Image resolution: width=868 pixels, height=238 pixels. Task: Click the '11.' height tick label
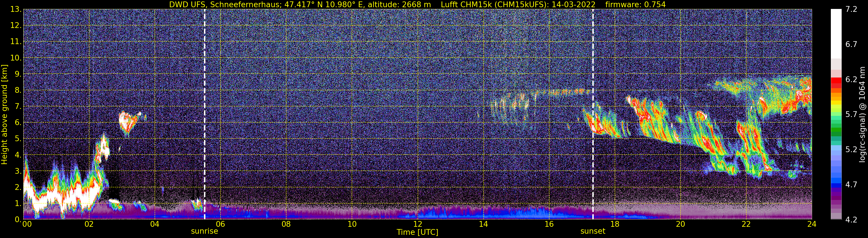16,42
